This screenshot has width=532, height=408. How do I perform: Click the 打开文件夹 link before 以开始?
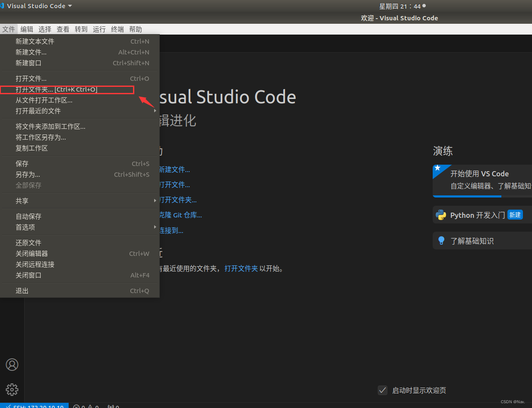coord(241,268)
